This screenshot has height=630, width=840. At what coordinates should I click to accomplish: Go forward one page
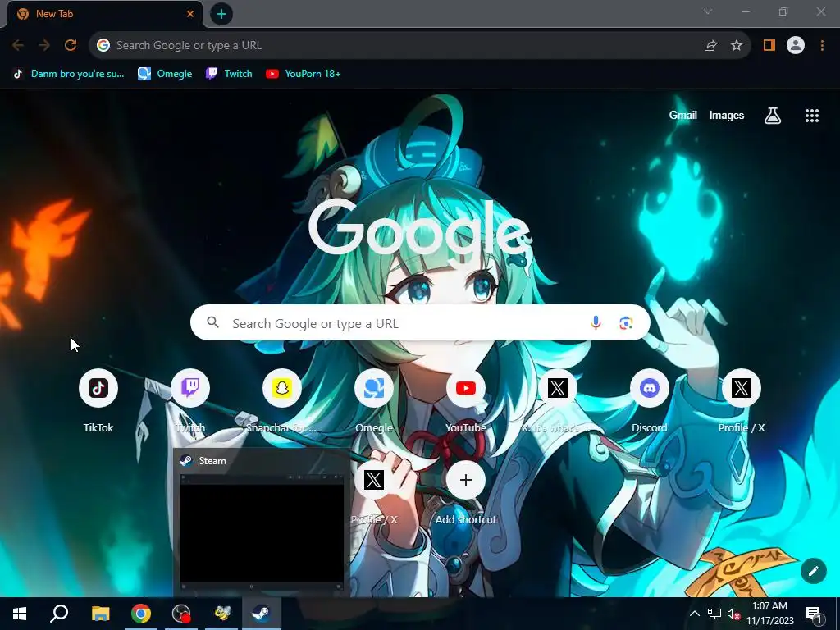click(x=44, y=46)
